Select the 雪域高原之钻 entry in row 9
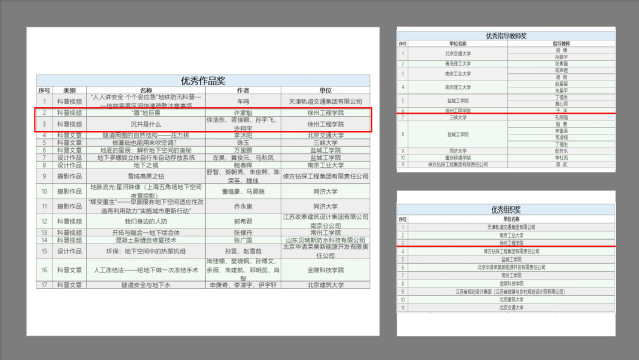The width and height of the screenshot is (639, 360). click(x=145, y=176)
